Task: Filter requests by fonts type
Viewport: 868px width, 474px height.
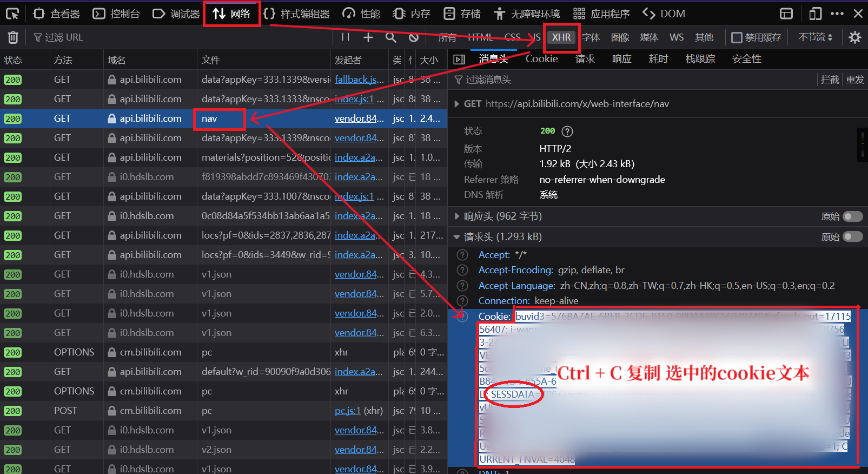Action: click(x=591, y=37)
